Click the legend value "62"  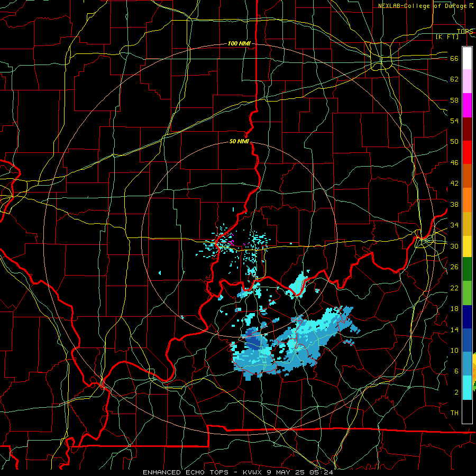(x=454, y=79)
